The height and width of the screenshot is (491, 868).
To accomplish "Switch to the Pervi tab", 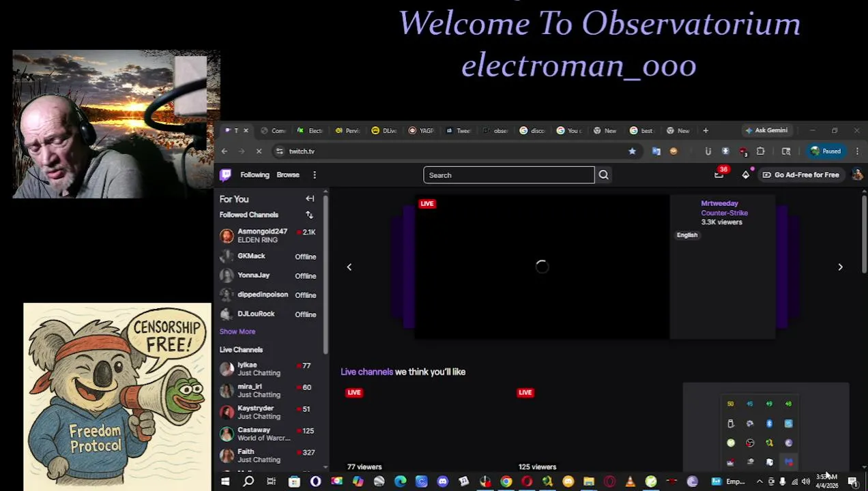I will (347, 130).
